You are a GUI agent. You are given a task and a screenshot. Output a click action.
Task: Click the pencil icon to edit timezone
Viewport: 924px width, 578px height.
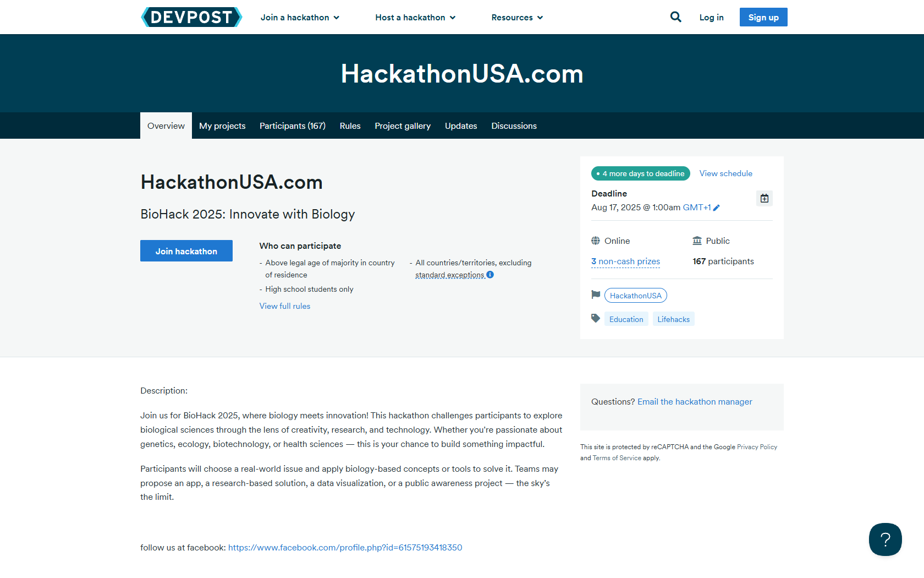(716, 208)
